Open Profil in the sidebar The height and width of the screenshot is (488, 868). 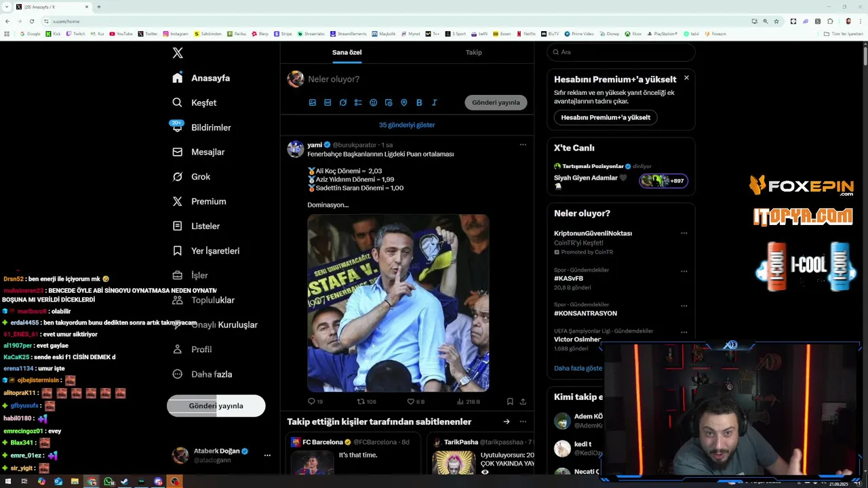192,349
